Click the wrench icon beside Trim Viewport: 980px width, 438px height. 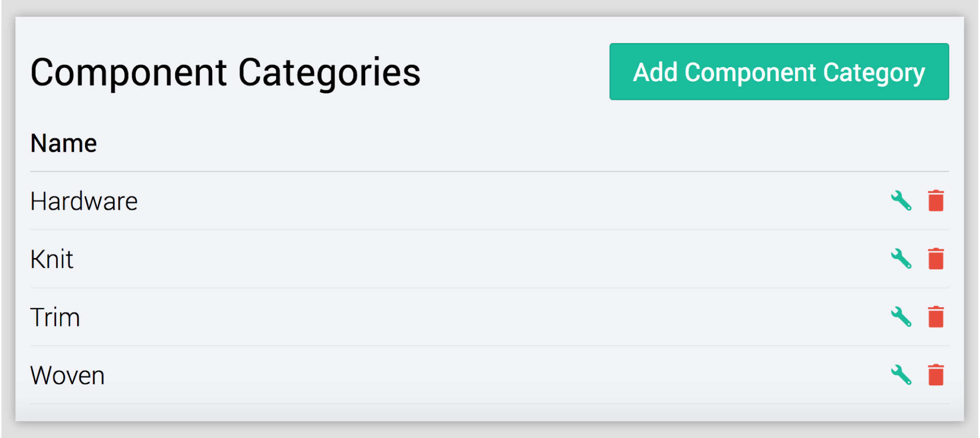coord(901,317)
